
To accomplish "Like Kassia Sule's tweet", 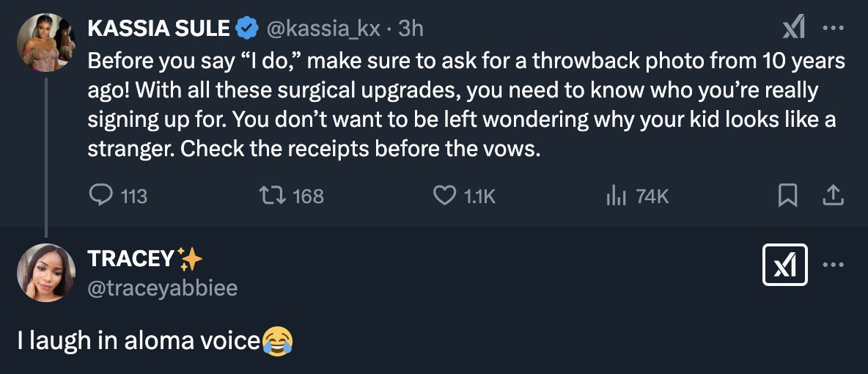I will tap(445, 195).
